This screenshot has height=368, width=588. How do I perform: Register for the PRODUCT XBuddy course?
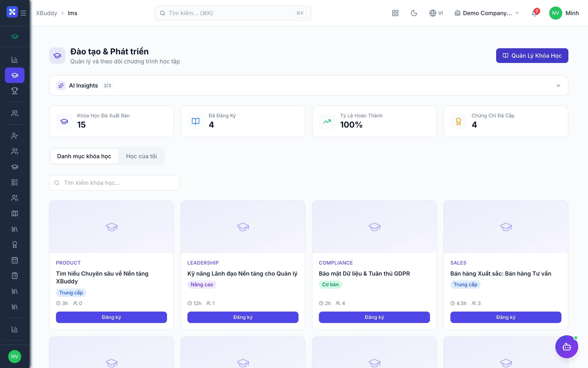111,317
